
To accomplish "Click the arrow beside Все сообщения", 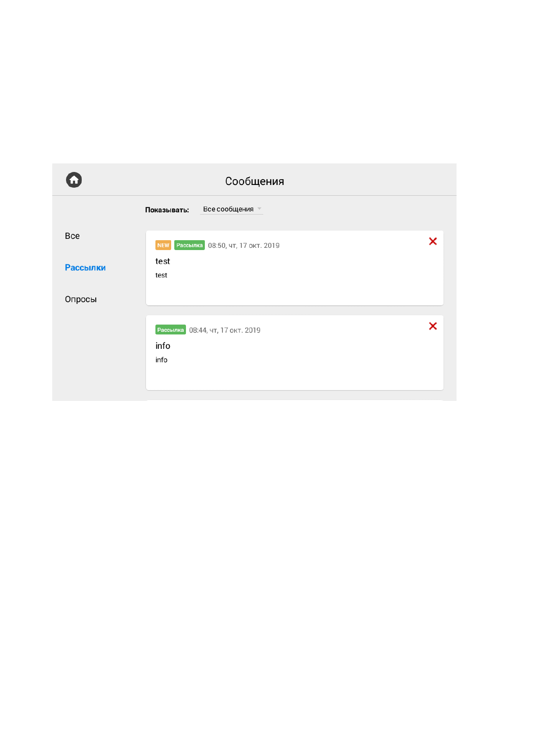I will 259,209.
